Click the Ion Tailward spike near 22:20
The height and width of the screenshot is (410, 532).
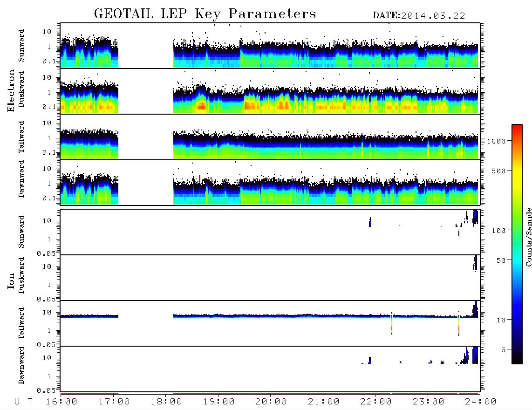click(x=391, y=324)
